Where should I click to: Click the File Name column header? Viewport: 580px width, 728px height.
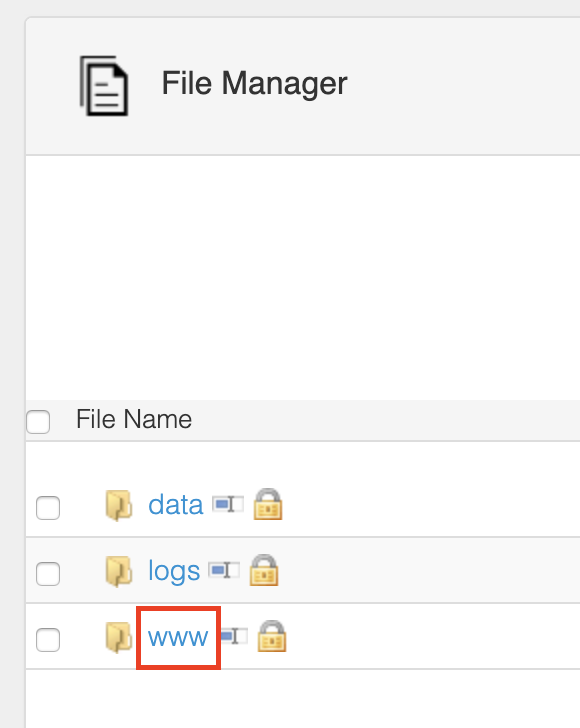click(134, 419)
